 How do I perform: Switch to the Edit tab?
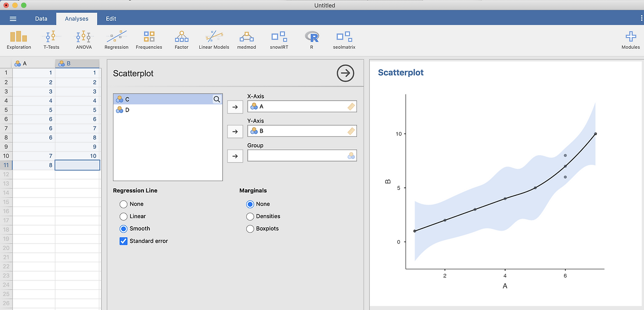111,19
